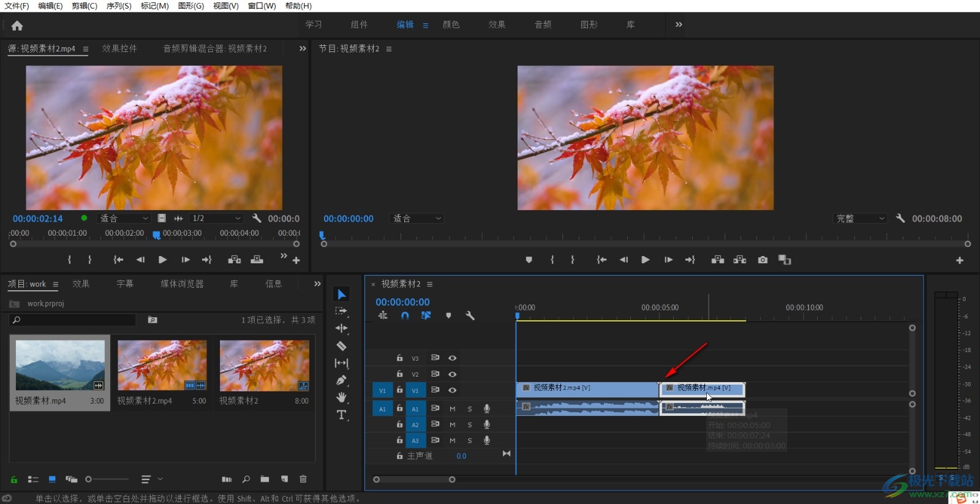Open sort icons dropdown in project panel
The image size is (980, 504).
click(151, 479)
